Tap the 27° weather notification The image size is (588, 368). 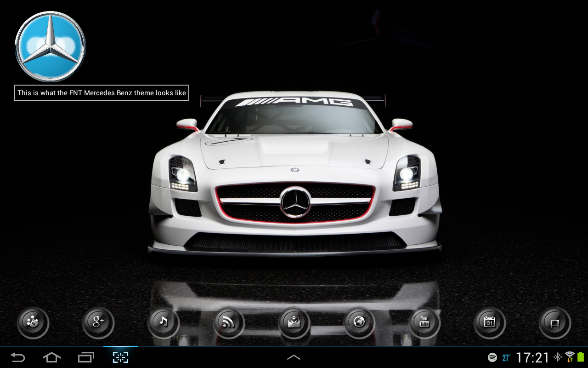pos(506,357)
